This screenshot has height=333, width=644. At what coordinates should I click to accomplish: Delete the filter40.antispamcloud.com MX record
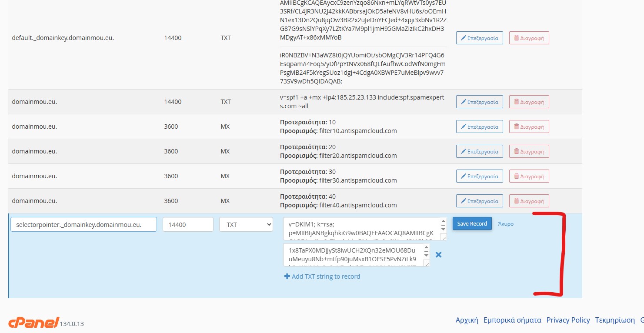point(529,201)
